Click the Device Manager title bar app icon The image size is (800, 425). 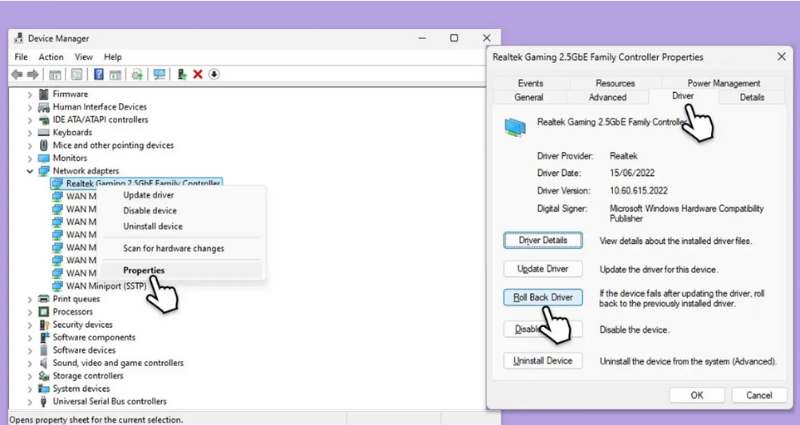click(x=19, y=38)
